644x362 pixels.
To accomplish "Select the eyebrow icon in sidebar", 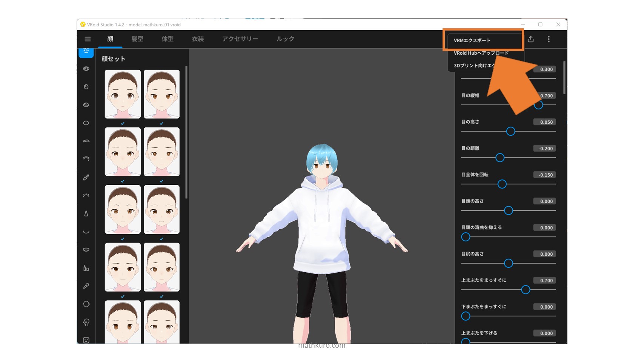I will tap(86, 141).
